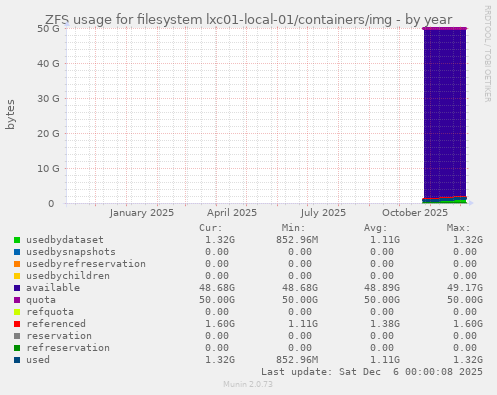Click the quota Cur value 50.00G

pyautogui.click(x=217, y=300)
